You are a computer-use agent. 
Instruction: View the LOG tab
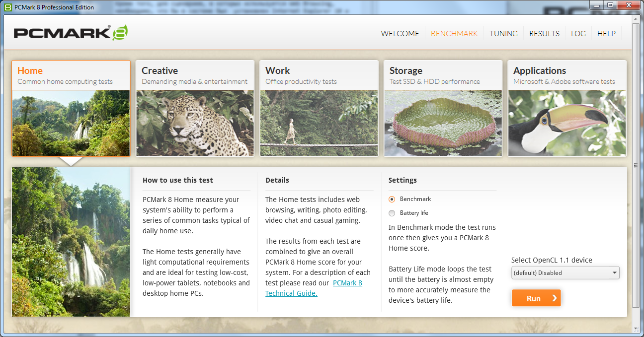pos(578,34)
